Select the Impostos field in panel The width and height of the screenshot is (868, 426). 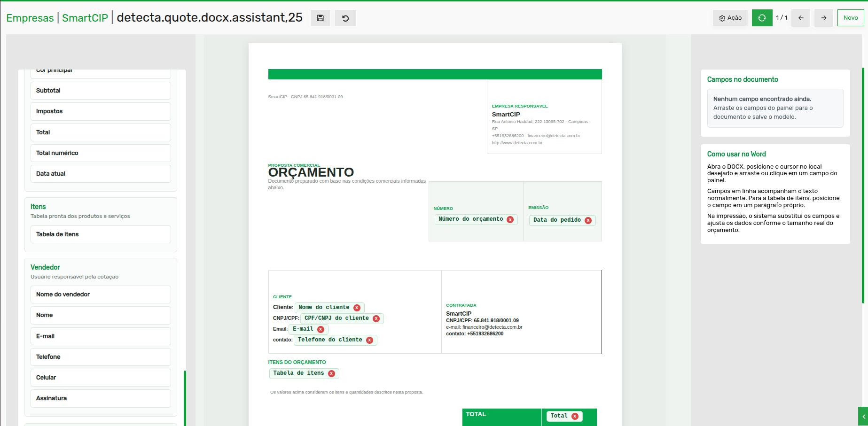(101, 111)
